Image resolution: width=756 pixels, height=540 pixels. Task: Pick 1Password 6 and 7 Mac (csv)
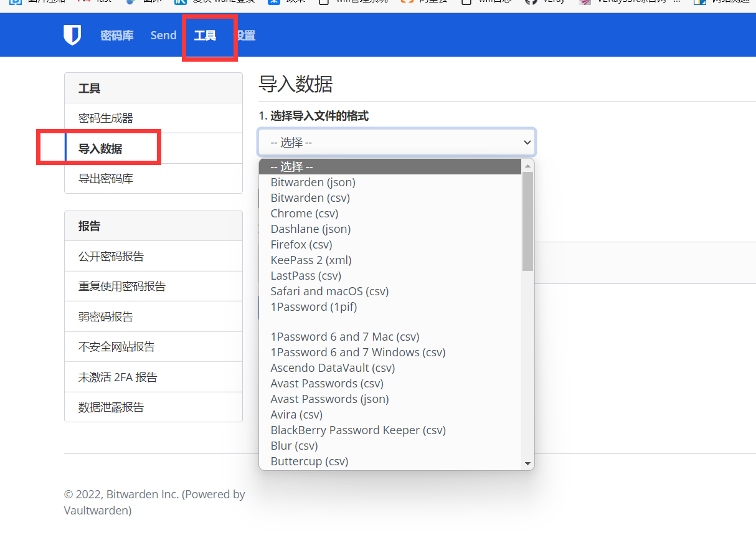tap(390, 337)
